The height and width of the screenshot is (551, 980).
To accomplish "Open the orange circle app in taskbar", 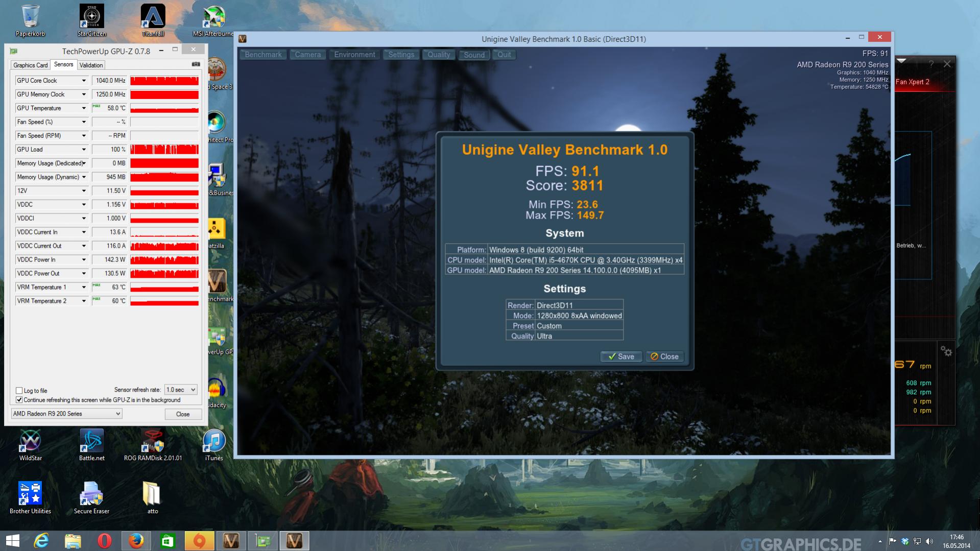I will [200, 541].
